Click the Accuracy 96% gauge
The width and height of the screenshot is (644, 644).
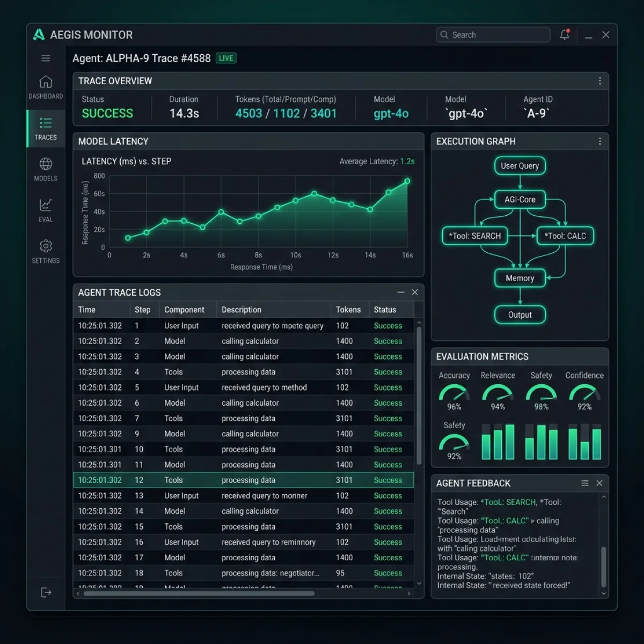(454, 392)
